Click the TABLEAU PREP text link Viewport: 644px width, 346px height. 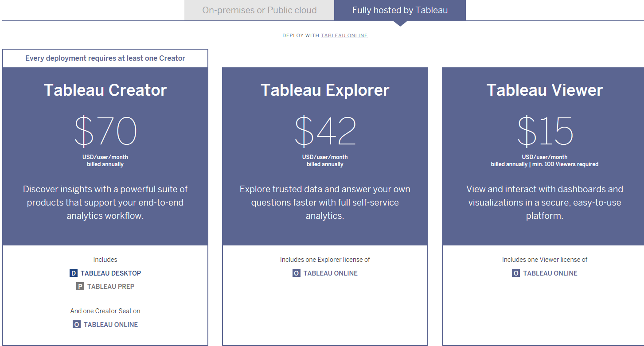(x=110, y=286)
